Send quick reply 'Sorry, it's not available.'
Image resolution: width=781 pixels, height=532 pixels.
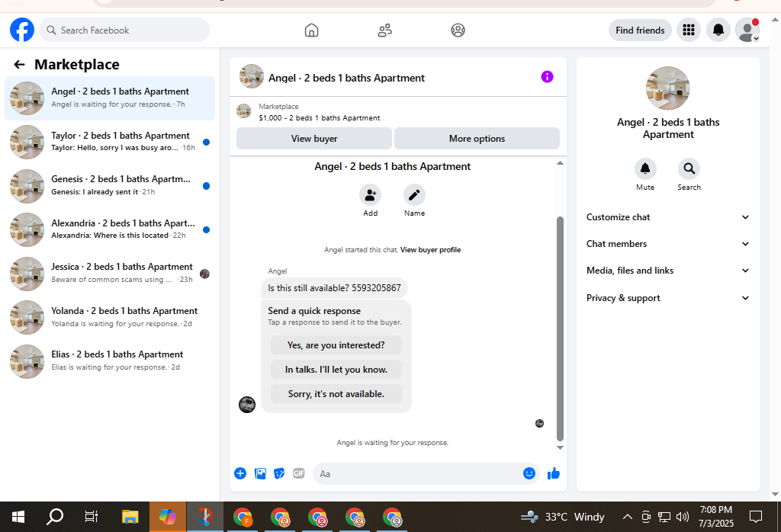pyautogui.click(x=336, y=393)
